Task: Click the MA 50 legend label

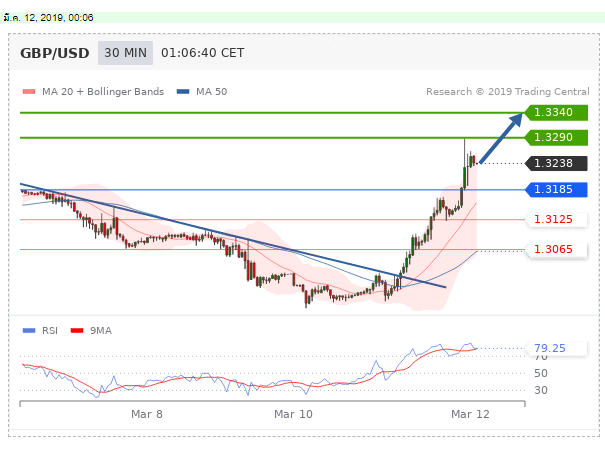Action: pos(211,92)
